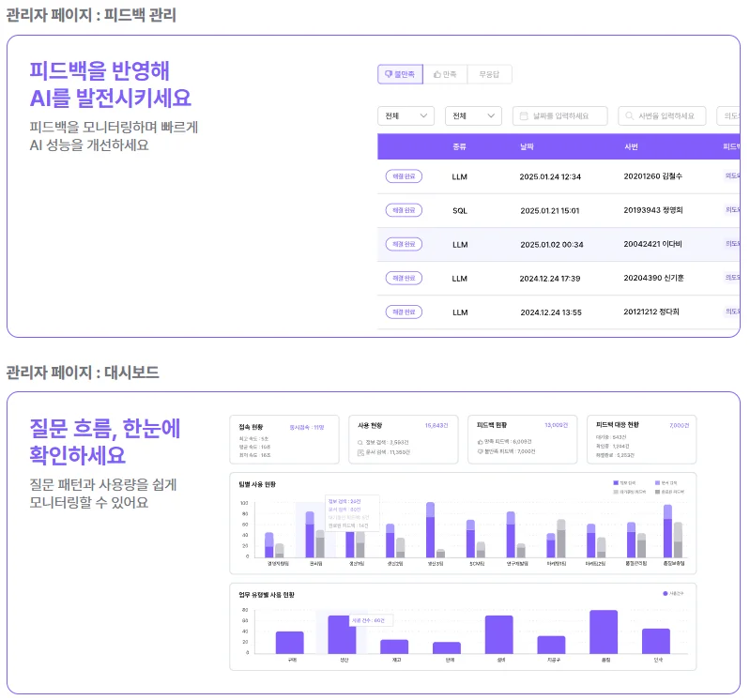Select the 불만족 thumbs-down tab
750x700 pixels.
[400, 74]
